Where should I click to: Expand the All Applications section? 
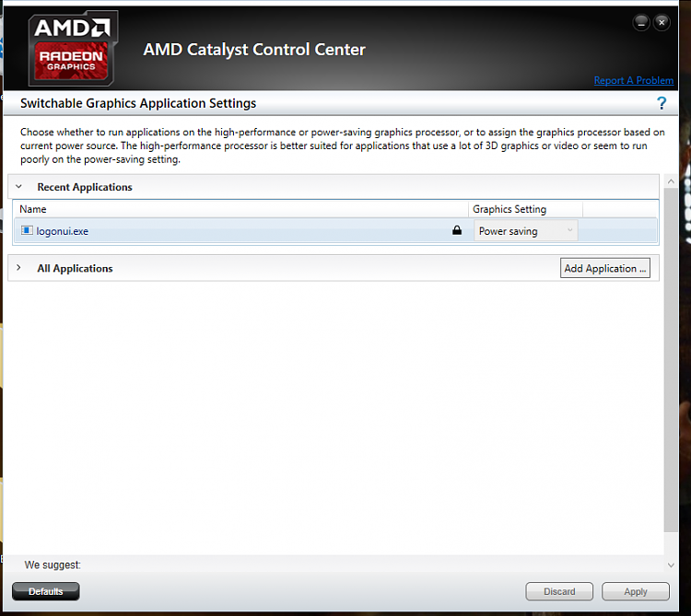pos(18,268)
